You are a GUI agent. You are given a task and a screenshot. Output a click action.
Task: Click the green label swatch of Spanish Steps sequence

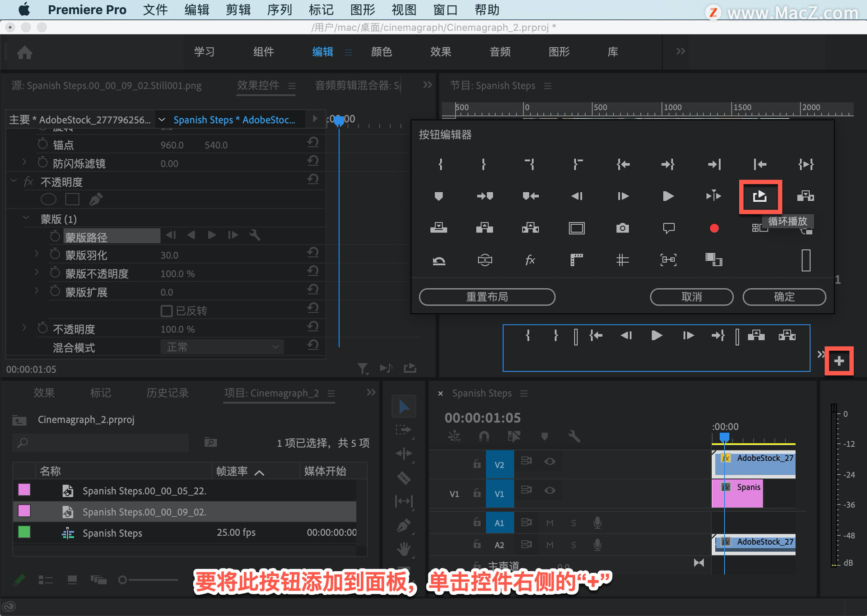(x=24, y=533)
